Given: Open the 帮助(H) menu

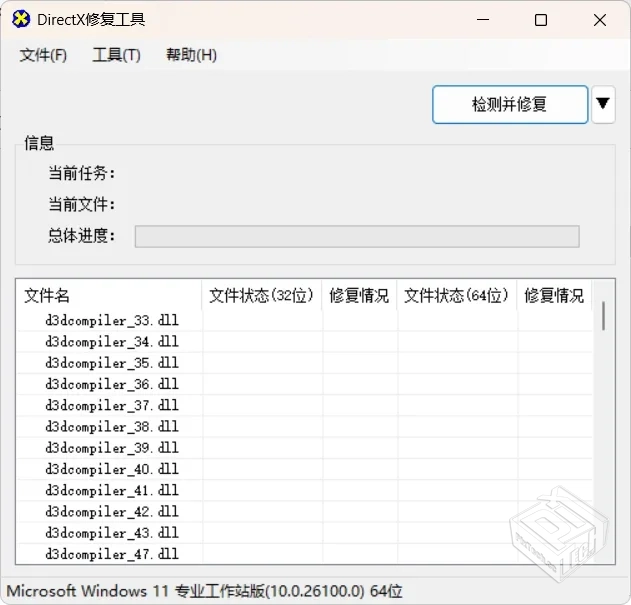Looking at the screenshot, I should click(x=192, y=55).
